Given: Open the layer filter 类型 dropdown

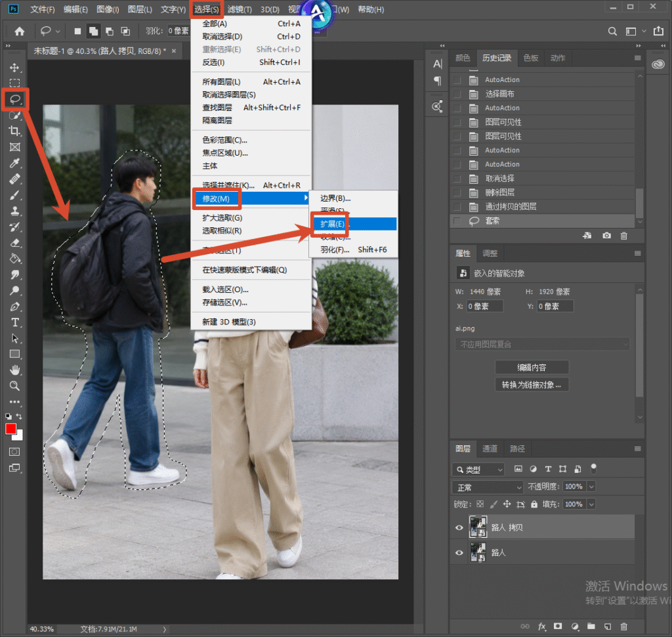Looking at the screenshot, I should click(478, 470).
